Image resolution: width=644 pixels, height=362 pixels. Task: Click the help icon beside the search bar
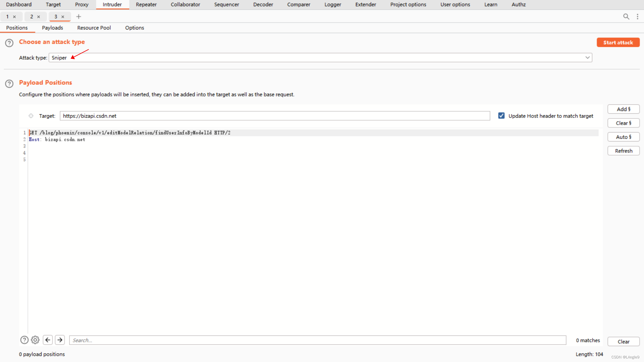point(24,340)
